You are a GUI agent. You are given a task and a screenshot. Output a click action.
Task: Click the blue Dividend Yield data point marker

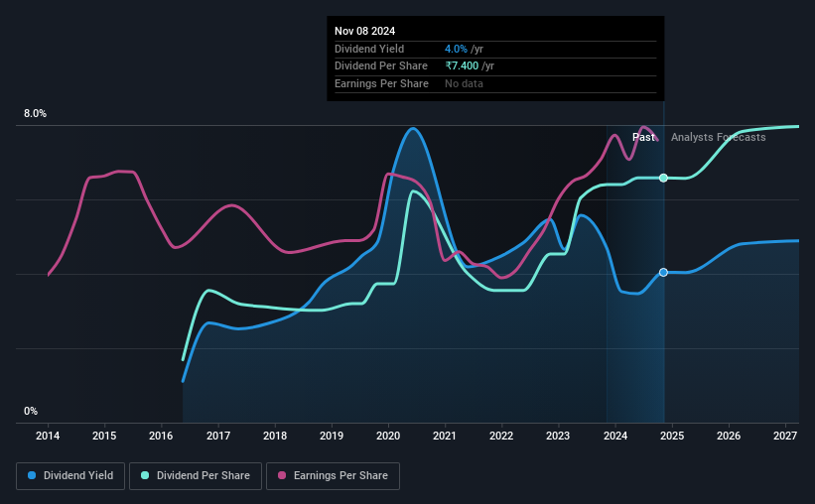point(663,272)
